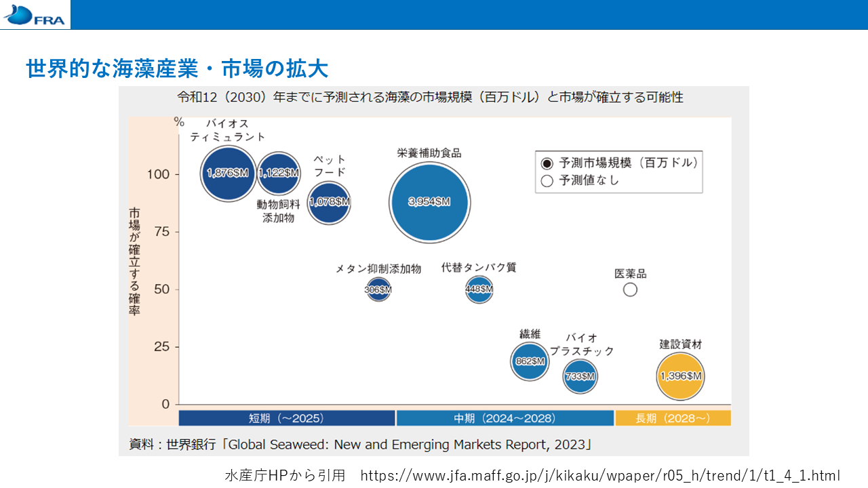Click the label 代替タンパク質

(479, 267)
